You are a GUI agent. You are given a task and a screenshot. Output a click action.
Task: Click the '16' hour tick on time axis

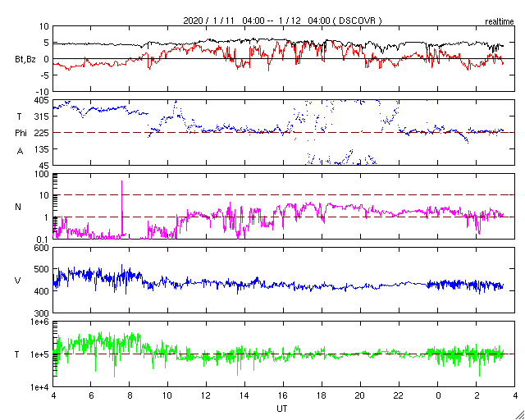click(283, 395)
